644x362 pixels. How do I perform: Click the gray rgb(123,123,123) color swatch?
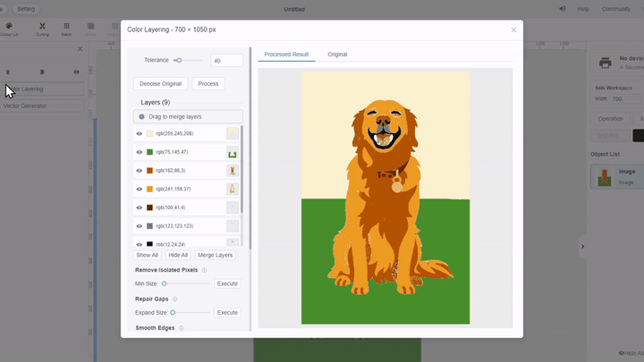[x=149, y=226]
